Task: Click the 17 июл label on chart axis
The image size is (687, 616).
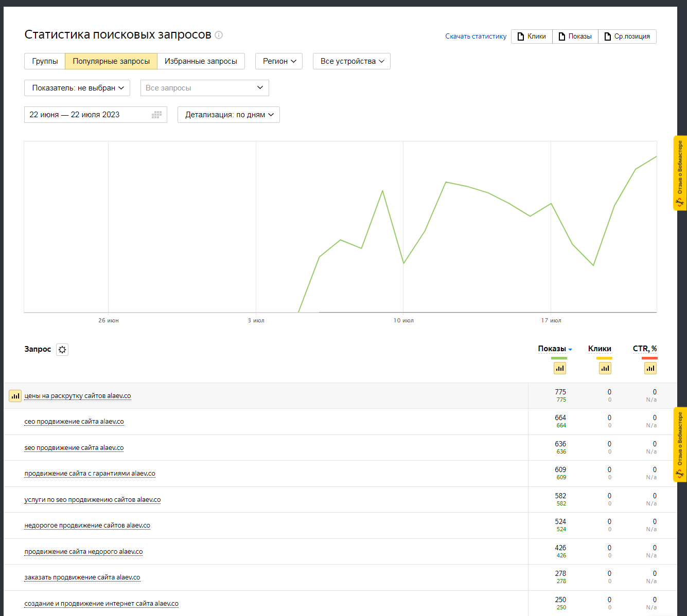Action: [551, 320]
